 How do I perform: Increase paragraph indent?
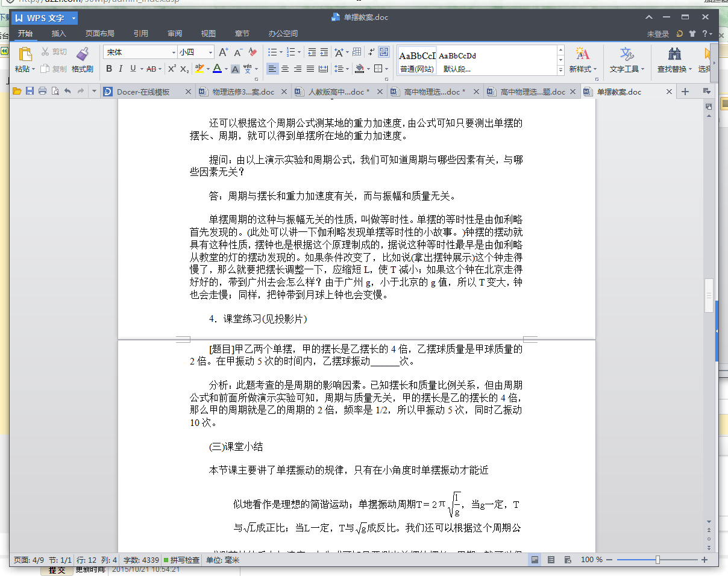[324, 52]
